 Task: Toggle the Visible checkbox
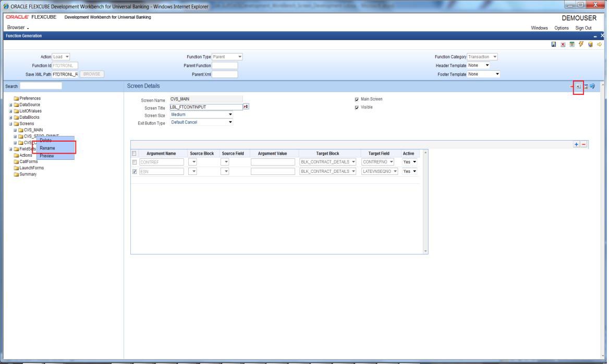(357, 107)
